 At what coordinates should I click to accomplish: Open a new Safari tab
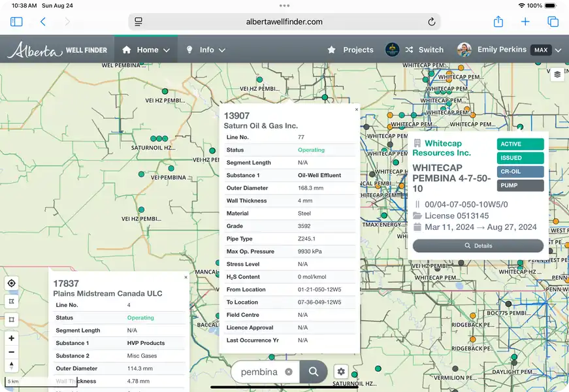pos(525,22)
